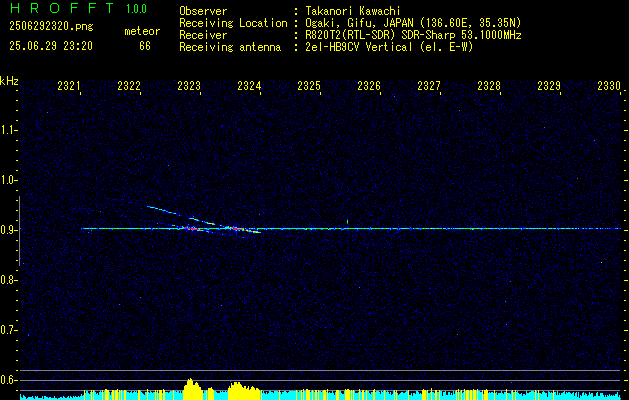
Task: Click the 'Observer' field label
Action: (x=203, y=11)
